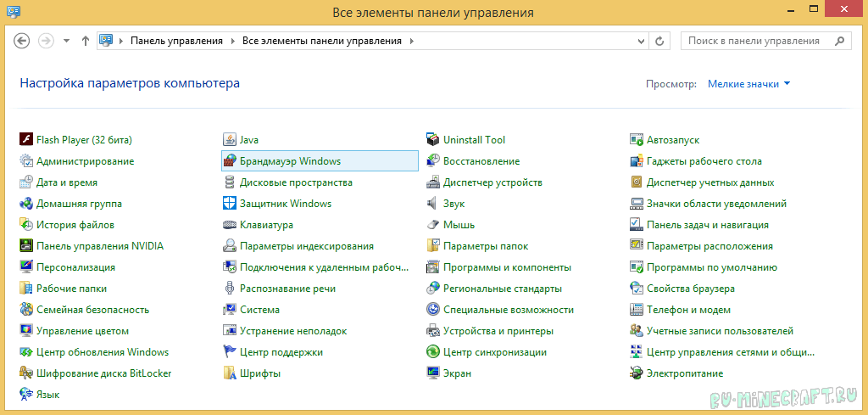Open Учетные записи пользователей link

click(x=721, y=331)
